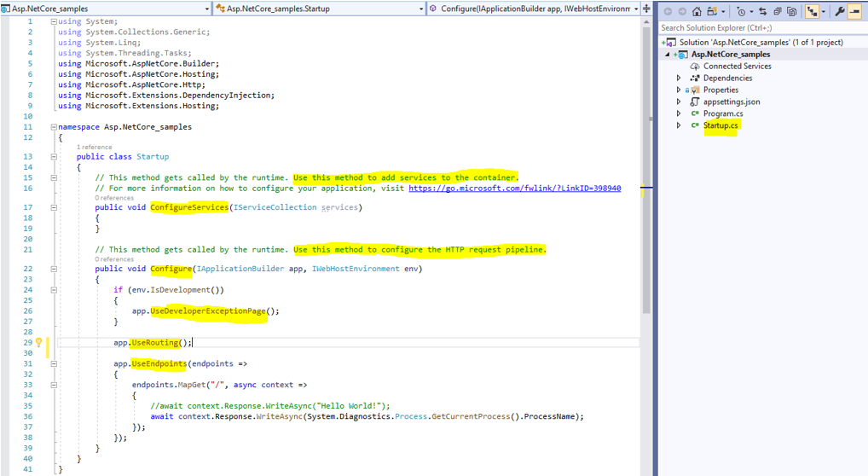Open the project dropdown showing Asp.NetCore_samples
868x476 pixels.
(x=106, y=9)
